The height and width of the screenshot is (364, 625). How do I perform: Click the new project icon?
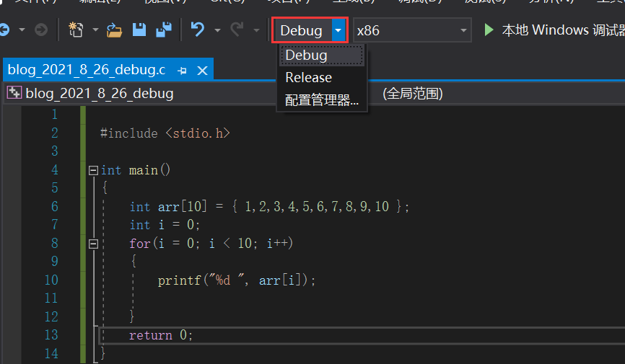click(76, 30)
